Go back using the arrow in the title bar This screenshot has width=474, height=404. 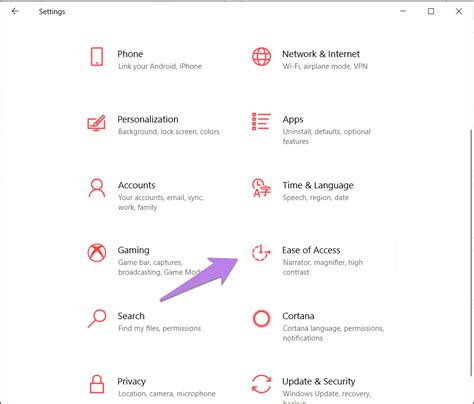[15, 11]
